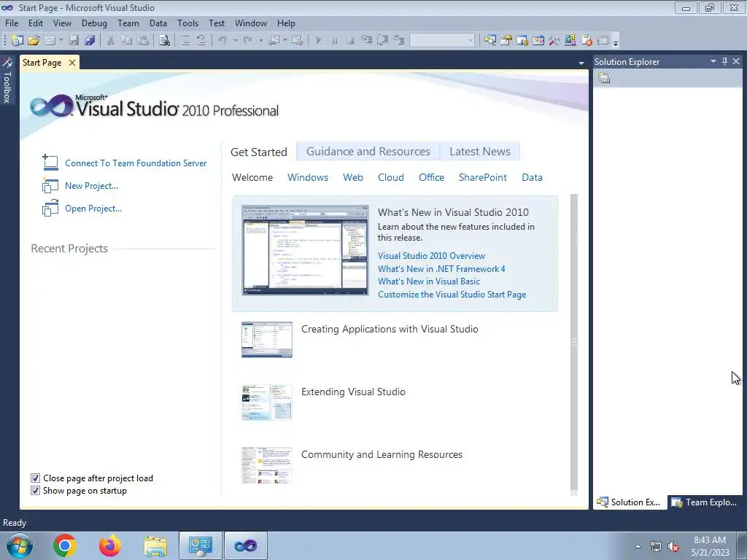Click the Navigate Backward toolbar icon
This screenshot has height=560, width=747.
pyautogui.click(x=274, y=41)
